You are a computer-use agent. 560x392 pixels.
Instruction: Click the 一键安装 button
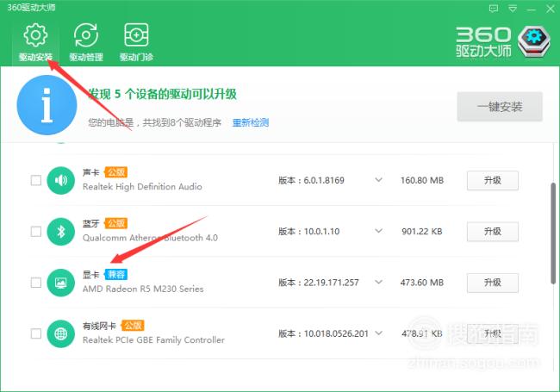pyautogui.click(x=500, y=106)
